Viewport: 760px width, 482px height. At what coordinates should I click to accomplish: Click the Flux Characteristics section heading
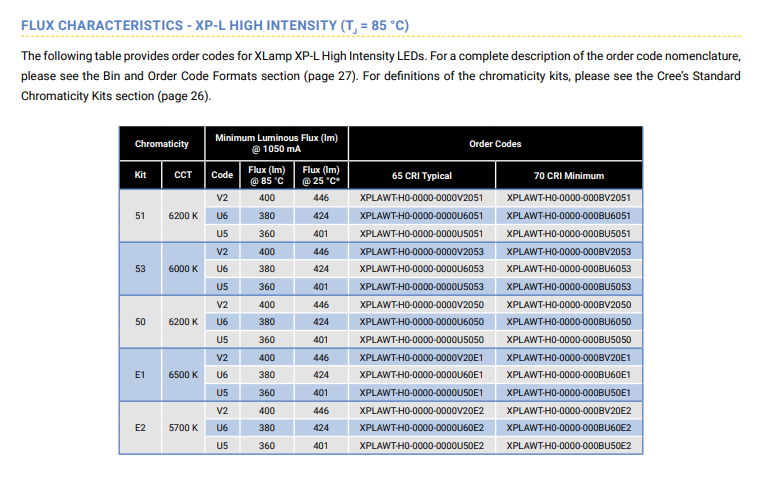click(215, 26)
